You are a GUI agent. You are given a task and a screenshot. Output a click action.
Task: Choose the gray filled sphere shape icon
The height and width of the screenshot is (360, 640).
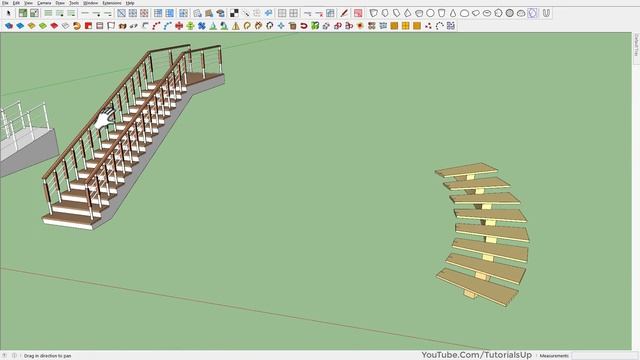(510, 13)
